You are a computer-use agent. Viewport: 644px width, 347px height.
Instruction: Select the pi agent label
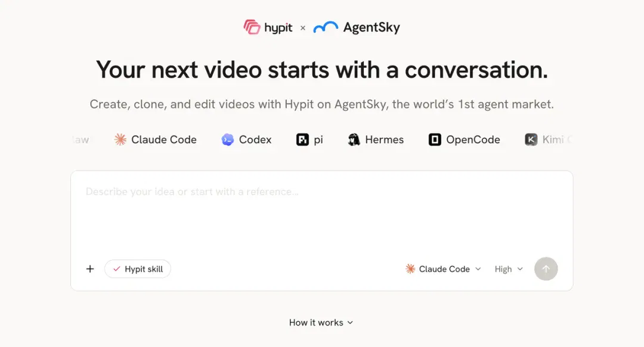318,140
